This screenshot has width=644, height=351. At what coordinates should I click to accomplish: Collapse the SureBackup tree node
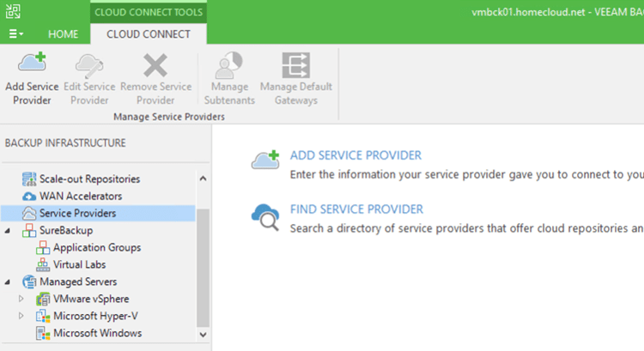click(x=8, y=231)
